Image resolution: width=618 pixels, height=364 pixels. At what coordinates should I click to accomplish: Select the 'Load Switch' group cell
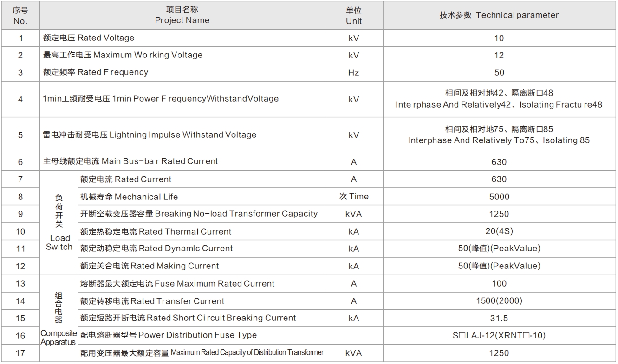59,222
